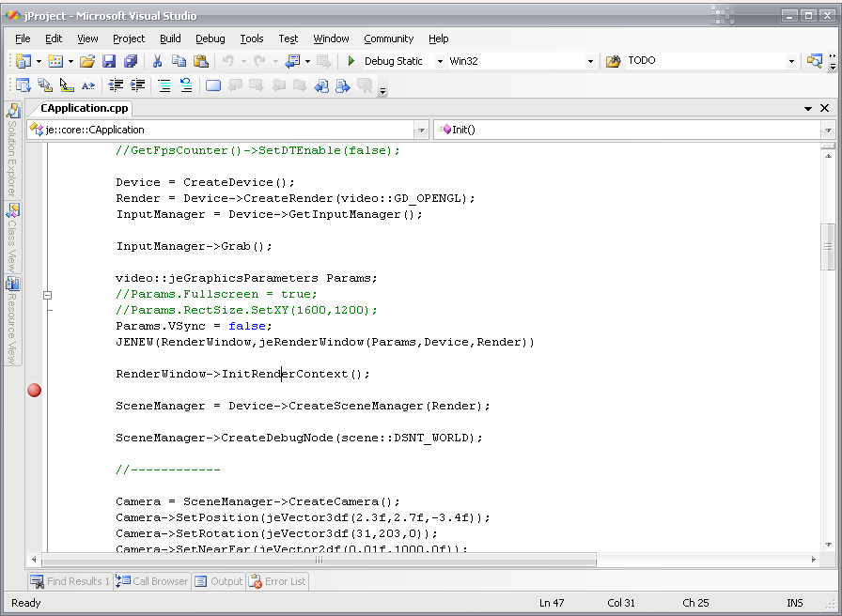
Task: Collapse the commented Params code block outline
Action: tap(47, 295)
